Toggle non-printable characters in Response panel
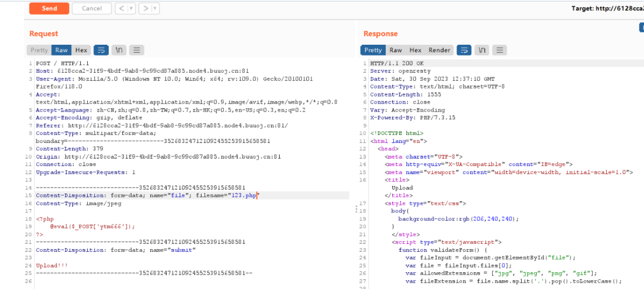The height and width of the screenshot is (289, 644). pyautogui.click(x=482, y=50)
